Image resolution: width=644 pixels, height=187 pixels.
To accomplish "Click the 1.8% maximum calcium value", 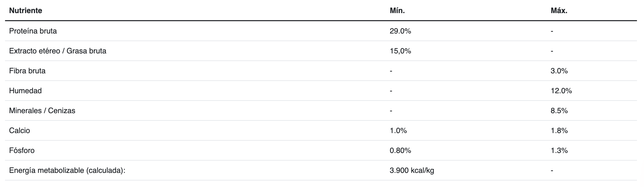I will click(x=559, y=131).
